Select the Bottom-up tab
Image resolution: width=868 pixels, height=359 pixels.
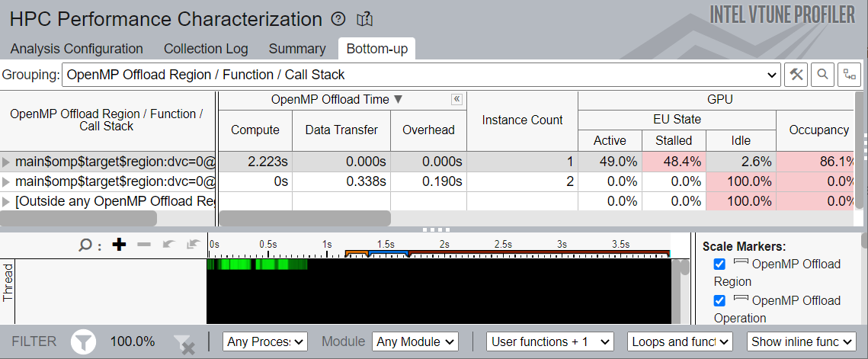tap(377, 49)
